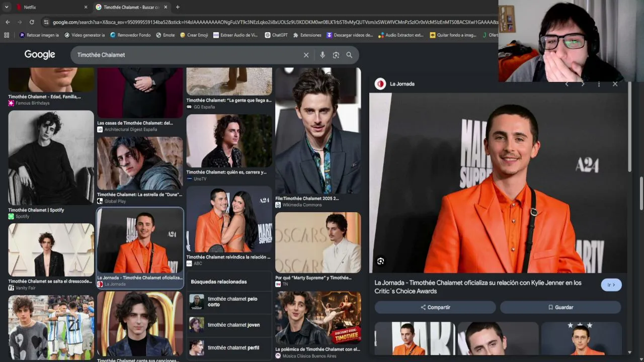This screenshot has height=362, width=644.
Task: Open the Spotify black-and-white portrait result
Action: coord(51,157)
